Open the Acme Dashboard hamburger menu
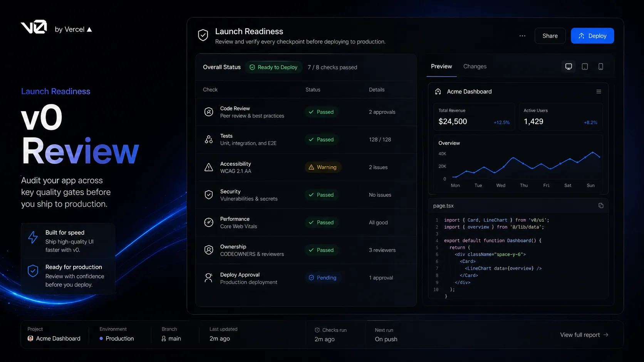 pos(599,92)
